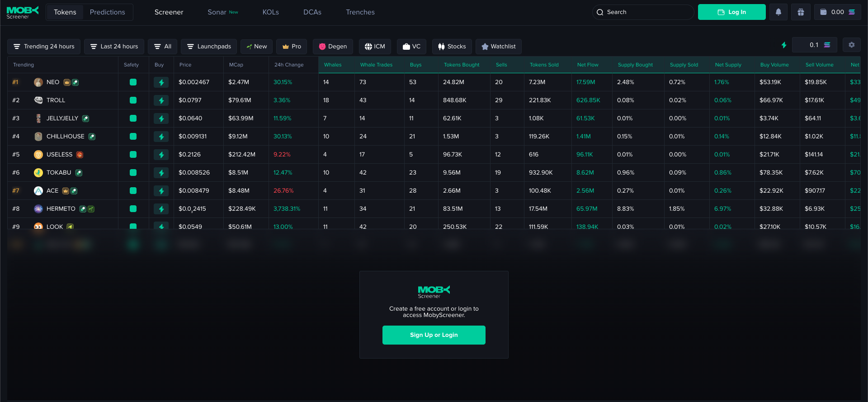Click quick buy amount field 0.1
The height and width of the screenshot is (402, 868).
pos(815,45)
